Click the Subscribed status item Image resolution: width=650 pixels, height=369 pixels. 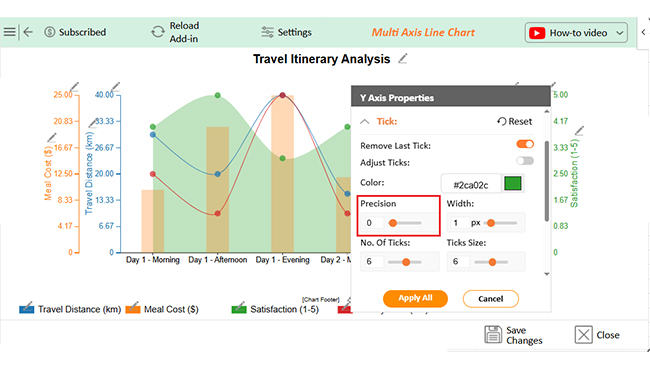pyautogui.click(x=75, y=32)
